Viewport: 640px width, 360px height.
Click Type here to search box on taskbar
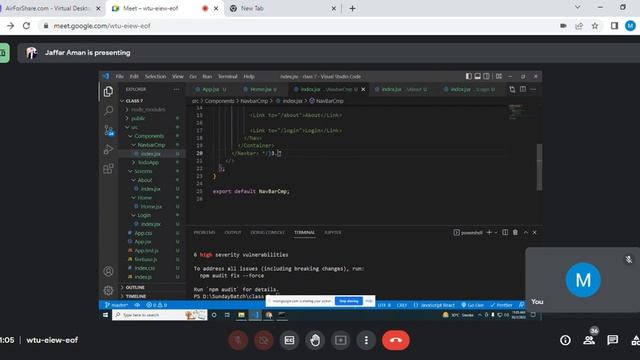click(x=160, y=315)
